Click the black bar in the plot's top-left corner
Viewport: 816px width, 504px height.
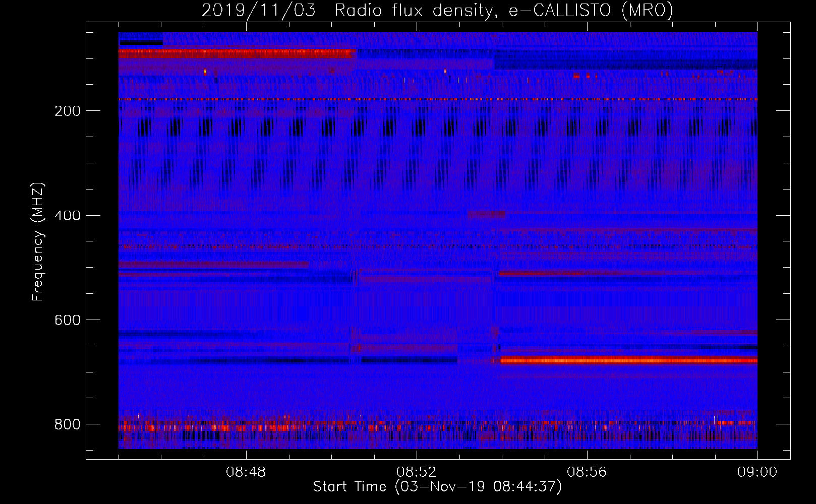tap(141, 42)
